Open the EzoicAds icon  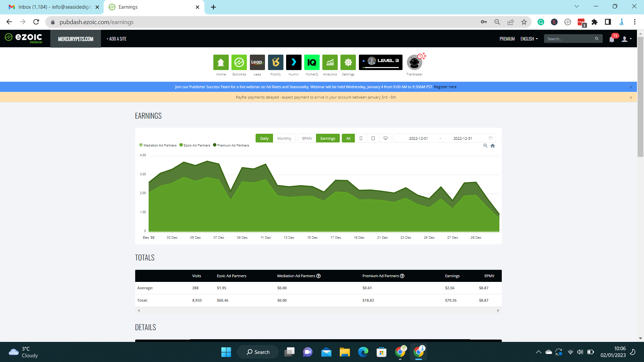pos(239,62)
